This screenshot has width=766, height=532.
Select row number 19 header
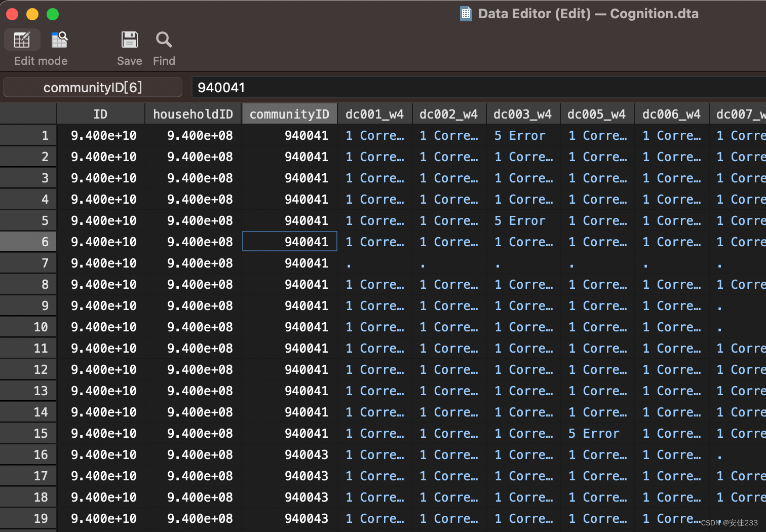pyautogui.click(x=28, y=518)
